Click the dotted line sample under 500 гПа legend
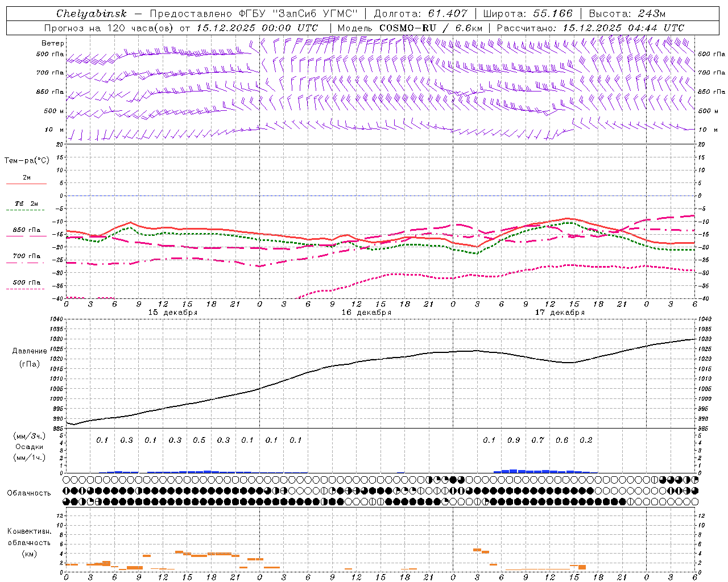The width and height of the screenshot is (728, 582). pyautogui.click(x=26, y=289)
